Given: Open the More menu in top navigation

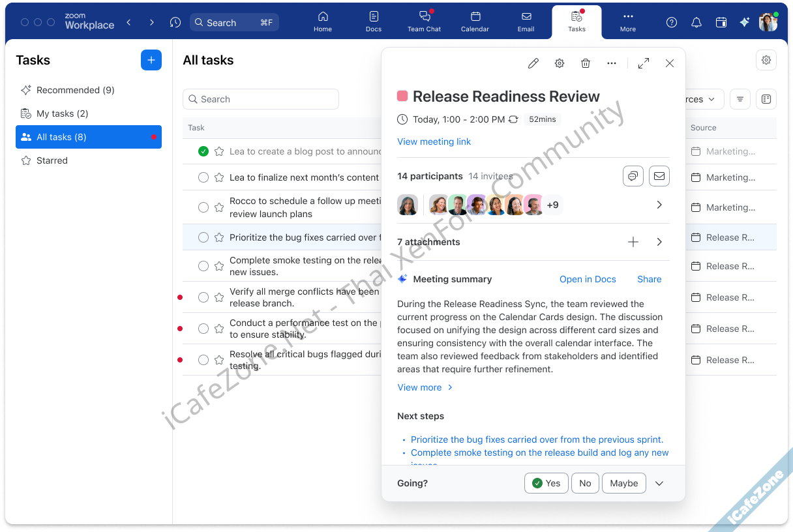Looking at the screenshot, I should point(627,22).
